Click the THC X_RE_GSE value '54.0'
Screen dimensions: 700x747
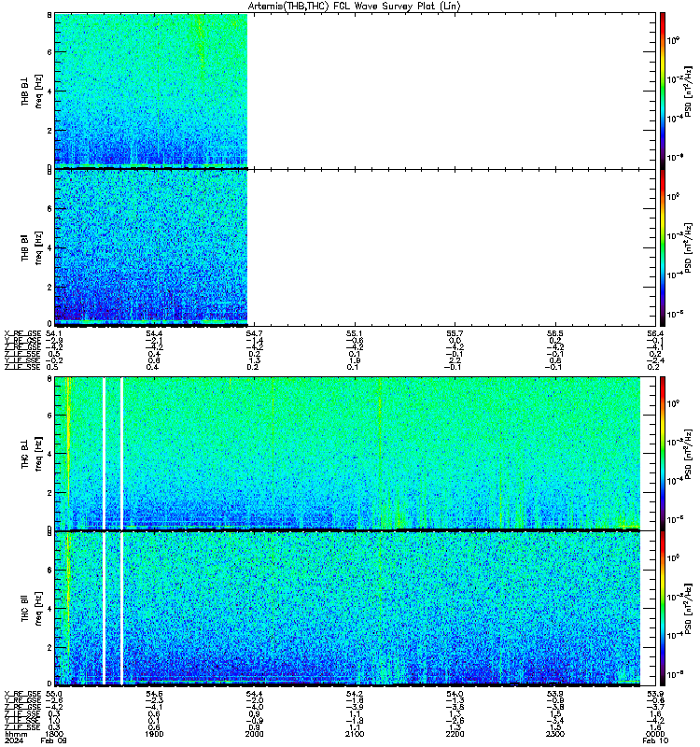(455, 694)
